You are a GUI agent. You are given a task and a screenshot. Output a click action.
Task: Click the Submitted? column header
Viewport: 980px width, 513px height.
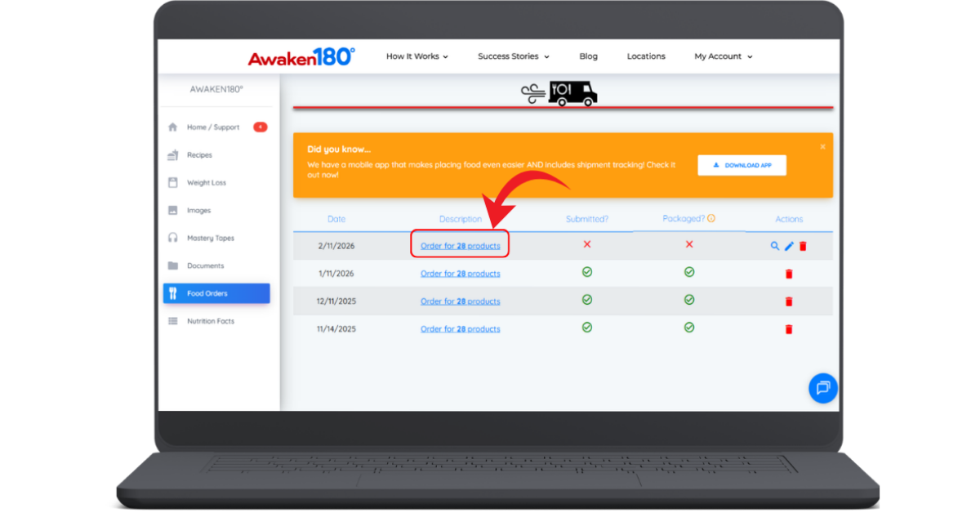(587, 219)
